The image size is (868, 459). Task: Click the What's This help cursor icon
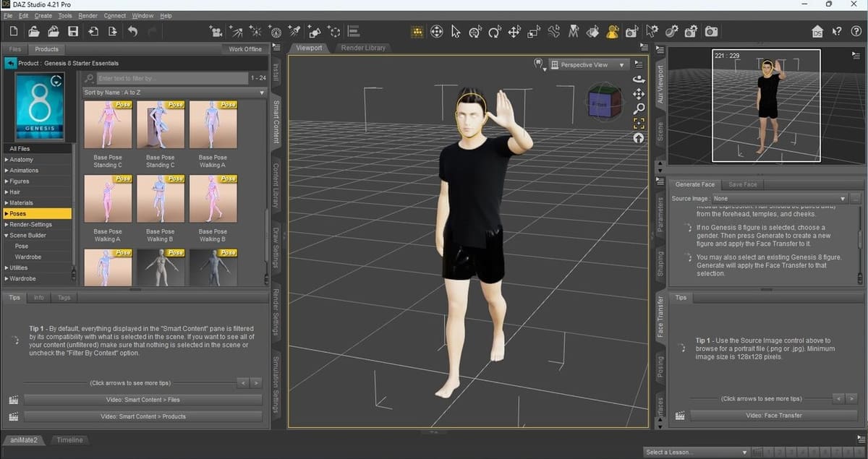(x=837, y=31)
